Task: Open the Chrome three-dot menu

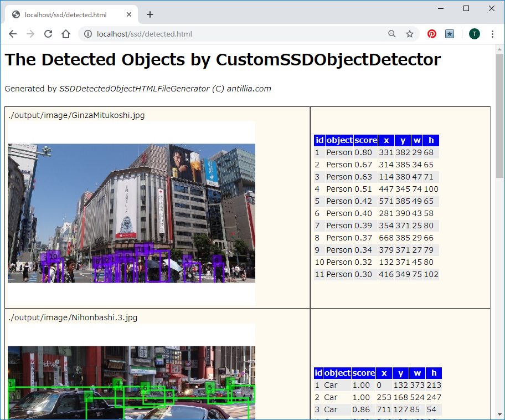Action: pos(492,34)
